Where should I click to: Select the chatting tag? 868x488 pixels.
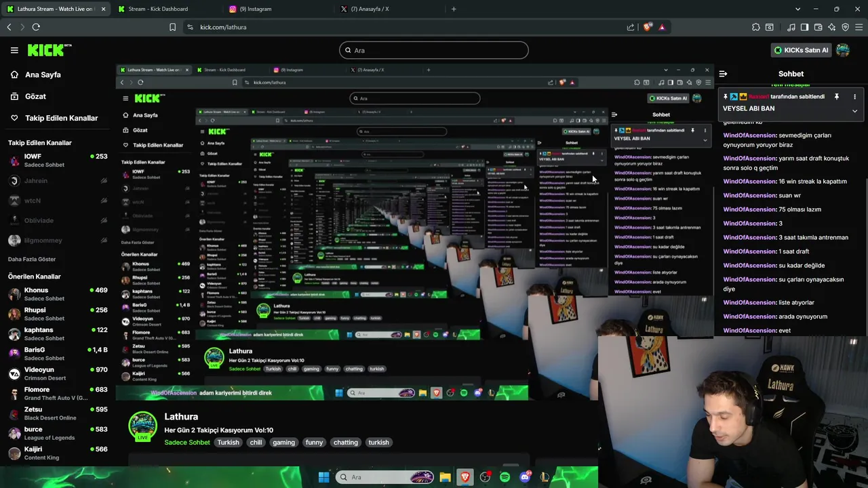tap(345, 443)
